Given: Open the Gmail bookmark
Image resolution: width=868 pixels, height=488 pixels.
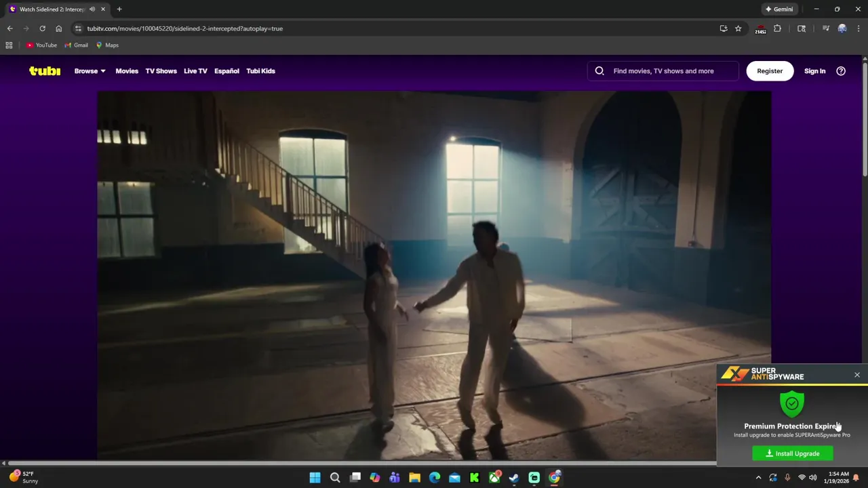Looking at the screenshot, I should click(x=76, y=45).
